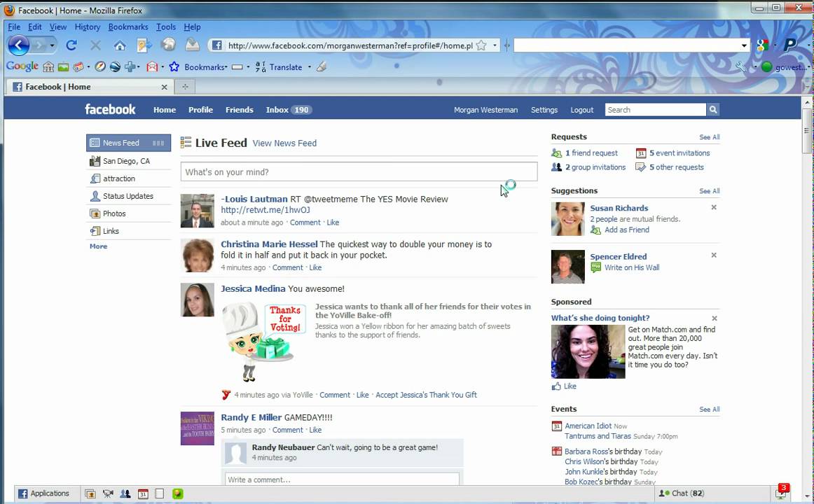Click Accept Jessica's Thank You Gift

coord(426,395)
